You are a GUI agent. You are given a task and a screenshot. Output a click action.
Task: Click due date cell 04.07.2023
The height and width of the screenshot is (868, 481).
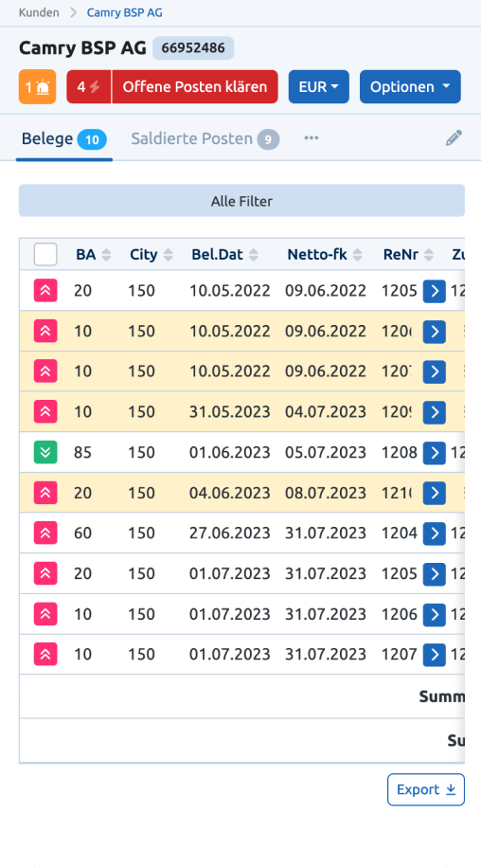326,412
